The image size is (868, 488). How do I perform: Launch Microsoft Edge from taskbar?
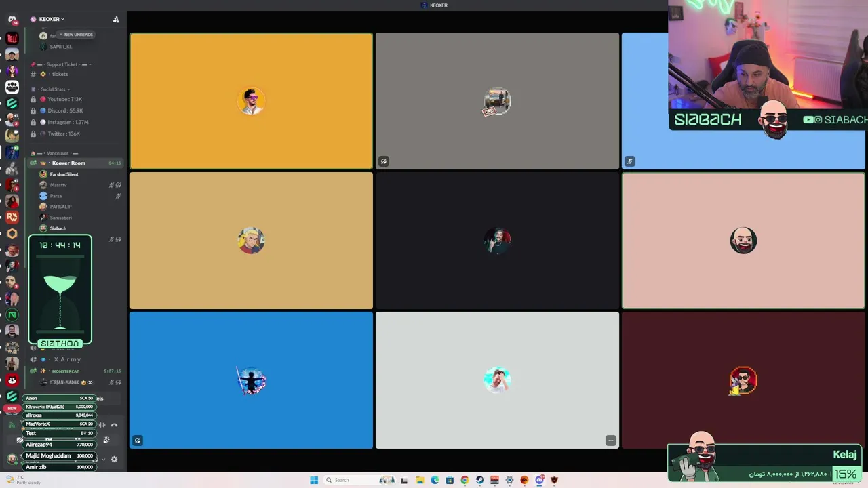435,480
